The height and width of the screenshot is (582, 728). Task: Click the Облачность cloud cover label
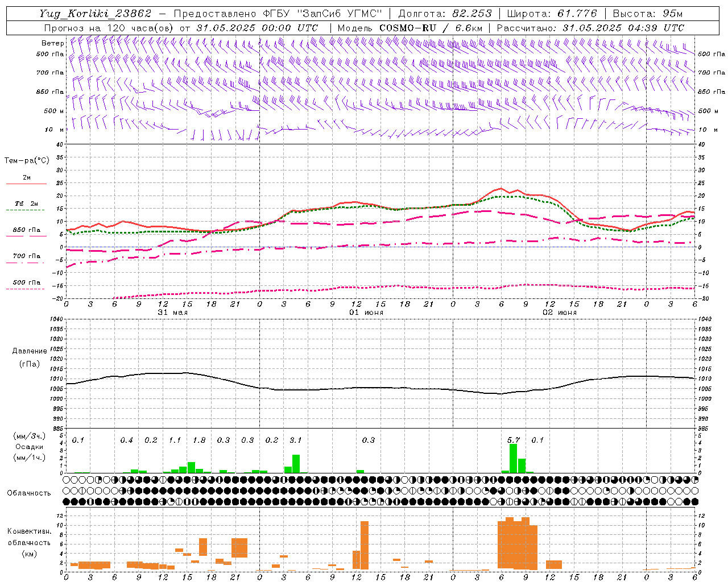[29, 493]
